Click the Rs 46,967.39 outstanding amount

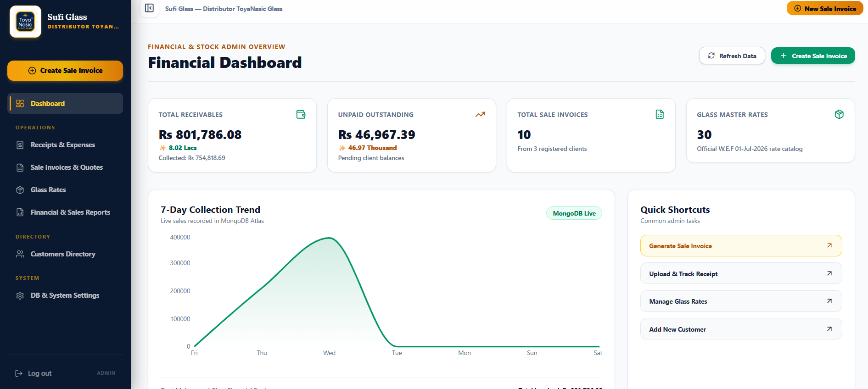point(377,135)
